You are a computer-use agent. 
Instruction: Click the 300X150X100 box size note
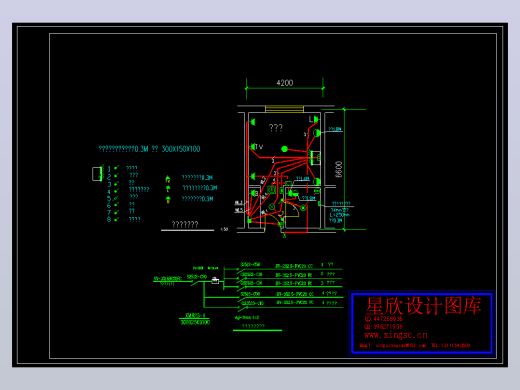tap(181, 149)
